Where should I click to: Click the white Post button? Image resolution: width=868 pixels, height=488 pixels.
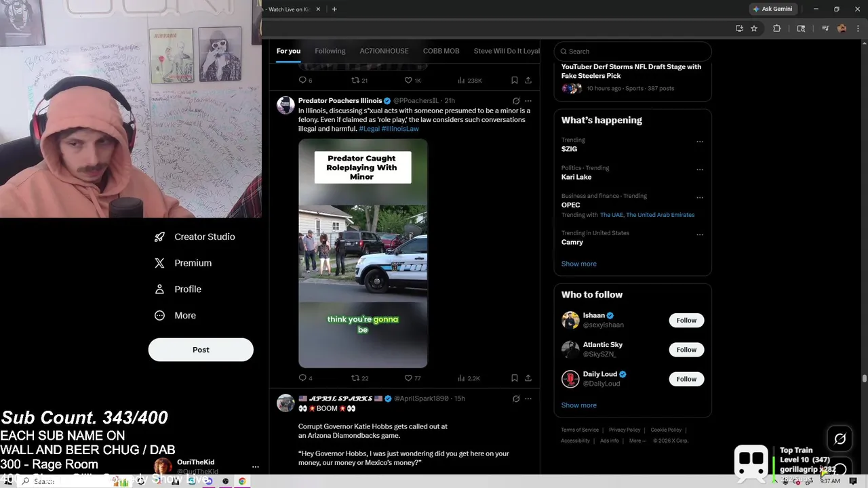(x=201, y=350)
